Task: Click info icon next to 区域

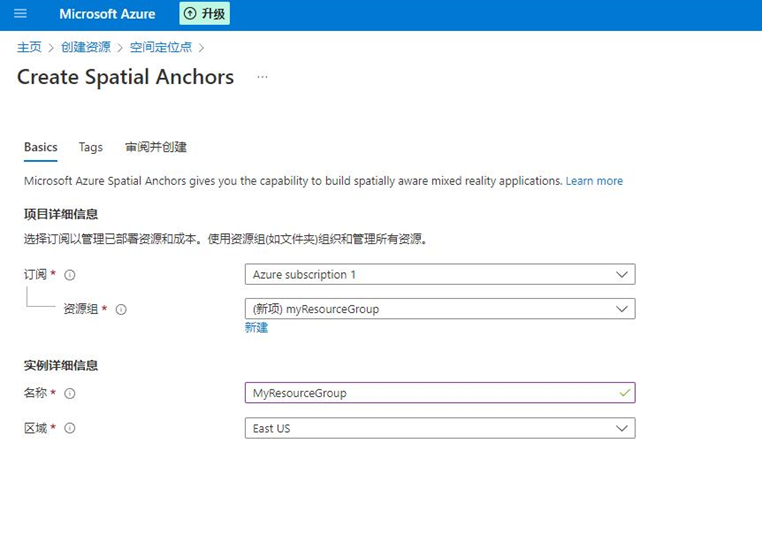Action: coord(70,428)
